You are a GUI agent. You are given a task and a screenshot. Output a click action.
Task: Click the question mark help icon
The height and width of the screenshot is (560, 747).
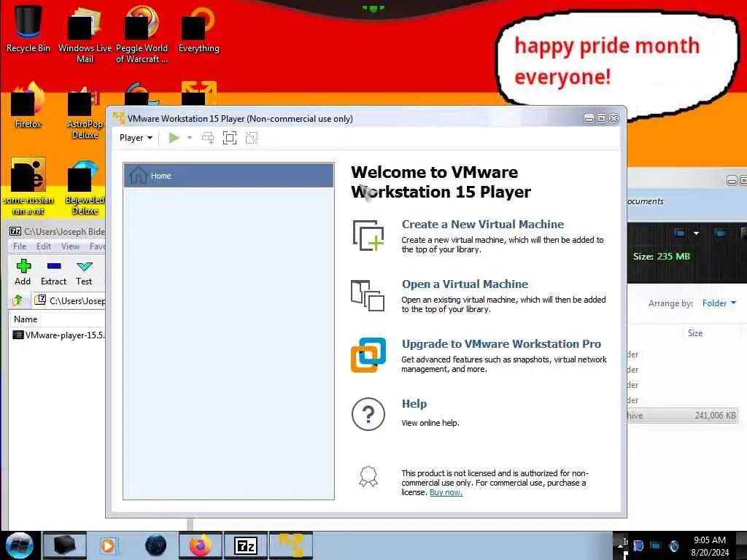(x=368, y=414)
